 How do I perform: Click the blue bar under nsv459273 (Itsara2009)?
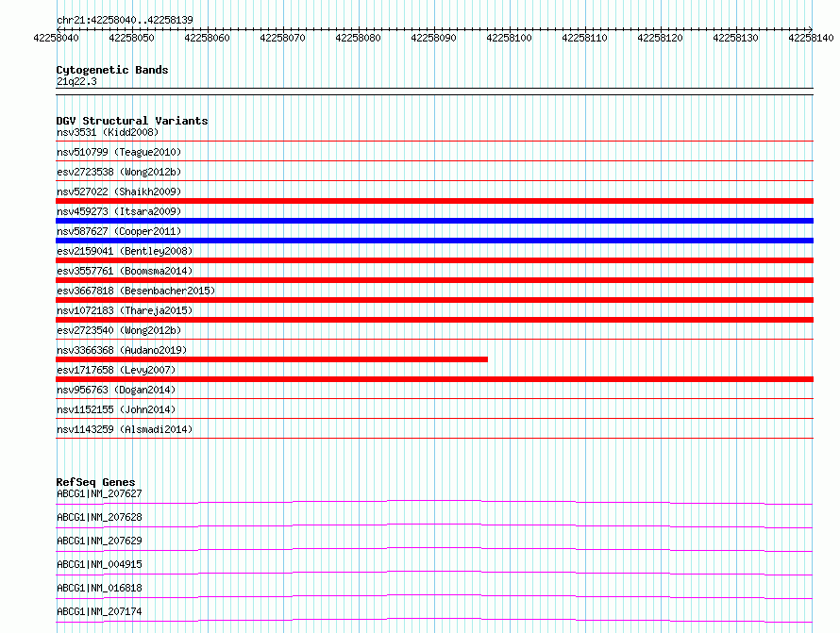(x=434, y=221)
